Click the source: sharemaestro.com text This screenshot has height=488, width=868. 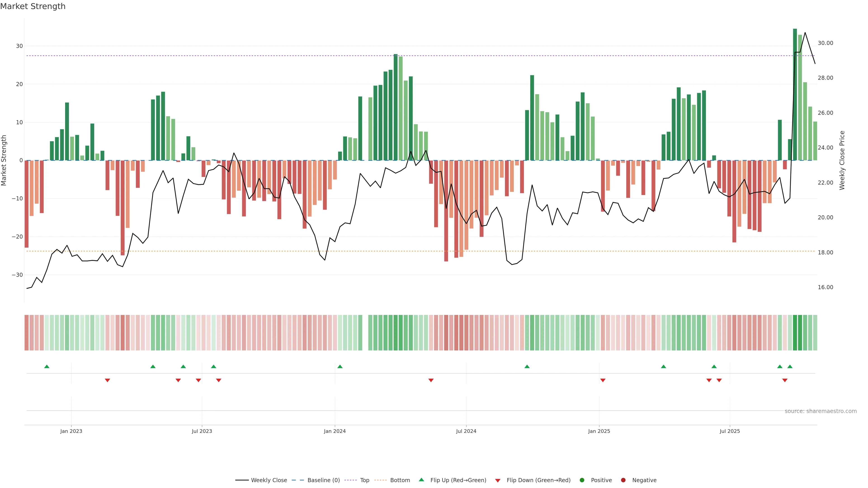[821, 411]
